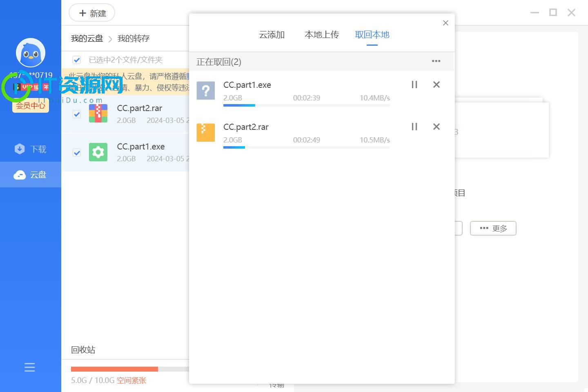Uncheck the CC.part1.exe file checkbox
588x392 pixels.
coord(76,153)
